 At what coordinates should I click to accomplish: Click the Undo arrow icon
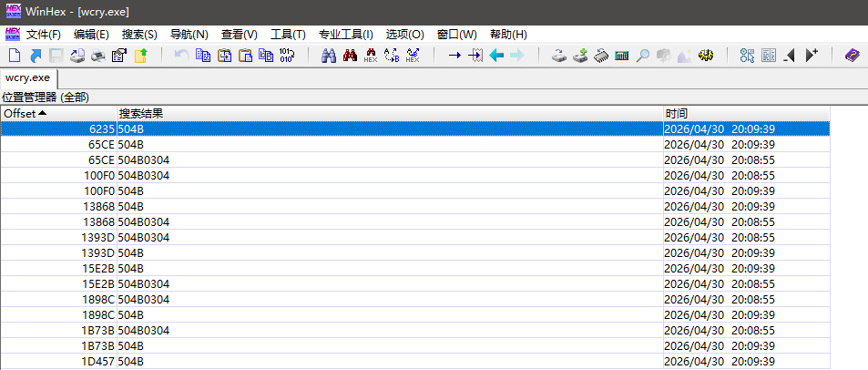(x=181, y=56)
